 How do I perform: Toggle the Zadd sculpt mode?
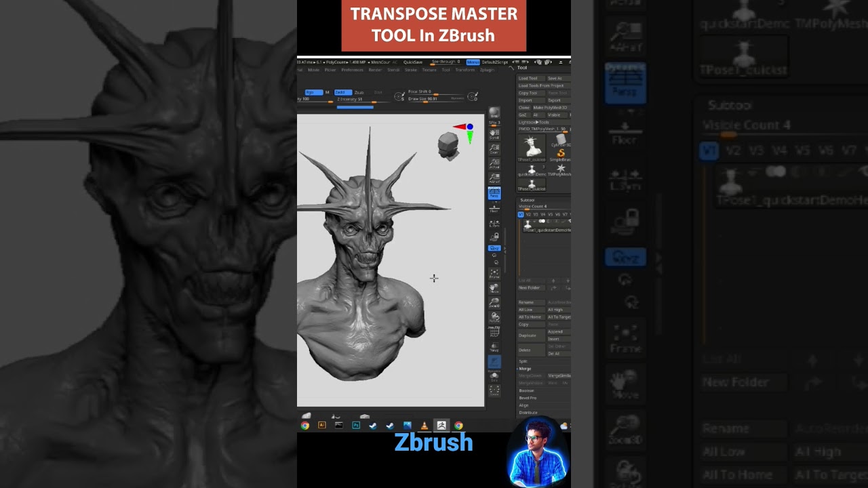click(342, 92)
